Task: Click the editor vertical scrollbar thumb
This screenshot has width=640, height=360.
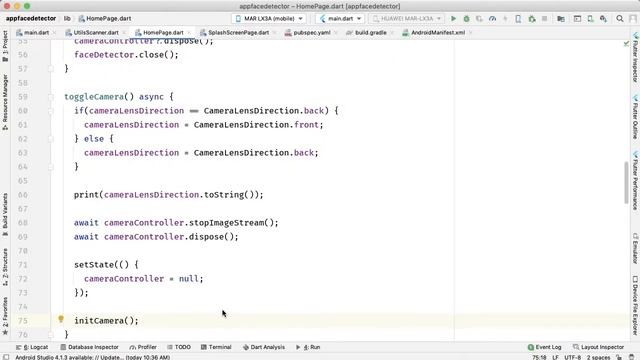Action: (x=627, y=182)
